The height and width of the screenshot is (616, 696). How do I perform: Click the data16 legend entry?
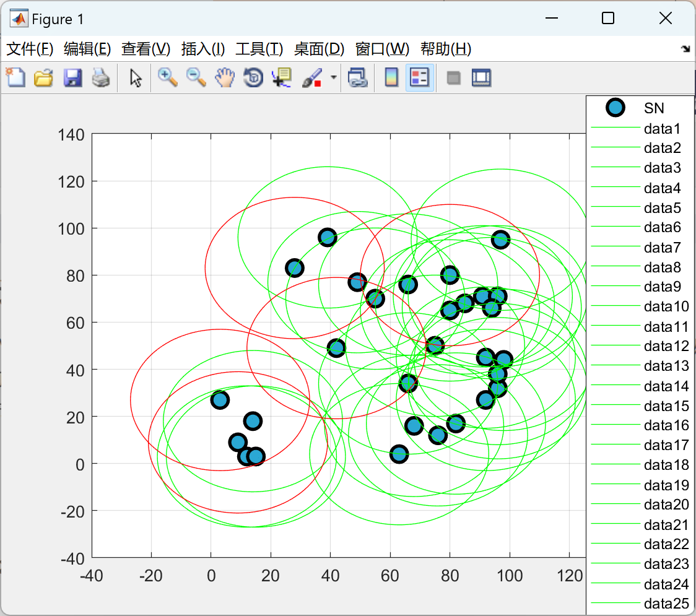pyautogui.click(x=666, y=425)
